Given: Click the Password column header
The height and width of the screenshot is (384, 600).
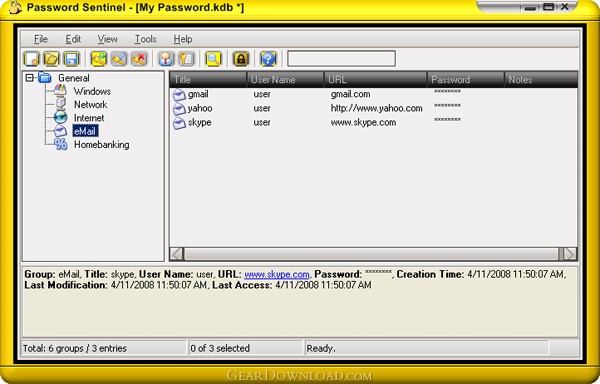Looking at the screenshot, I should tap(465, 80).
